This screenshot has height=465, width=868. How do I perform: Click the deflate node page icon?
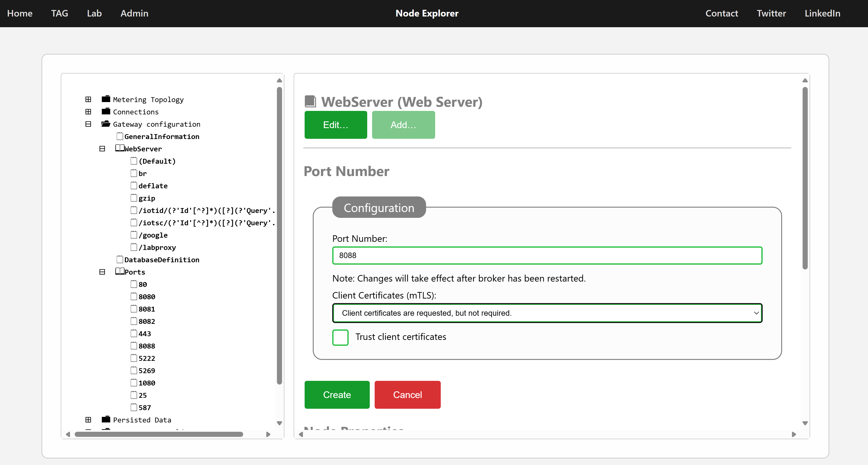134,185
